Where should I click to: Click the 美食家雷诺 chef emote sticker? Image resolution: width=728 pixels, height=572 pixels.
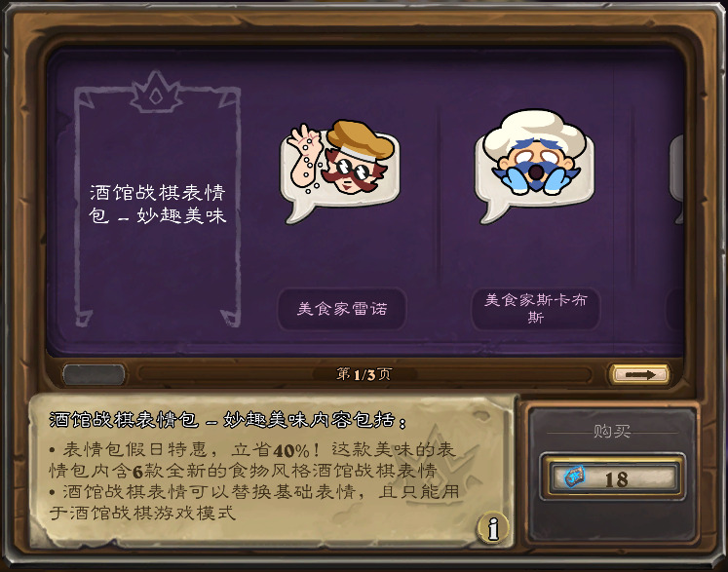[340, 172]
